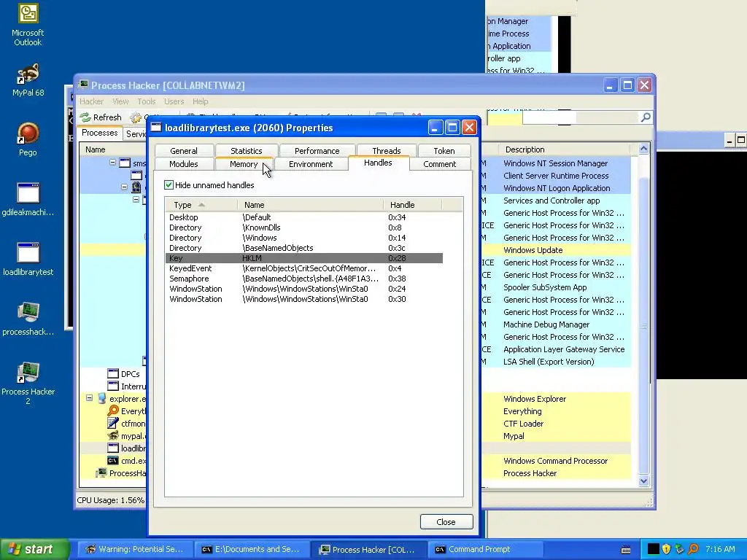747x560 pixels.
Task: Toggle the Hide unnamed handles checkbox
Action: coord(169,184)
